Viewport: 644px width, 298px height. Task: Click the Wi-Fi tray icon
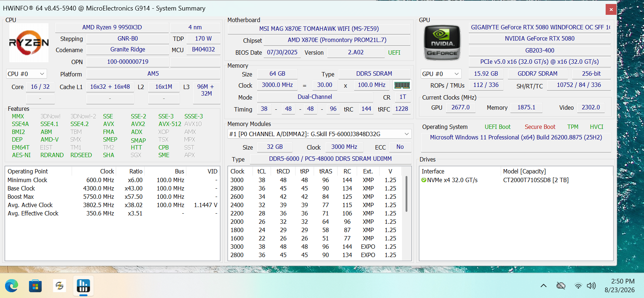pyautogui.click(x=578, y=286)
